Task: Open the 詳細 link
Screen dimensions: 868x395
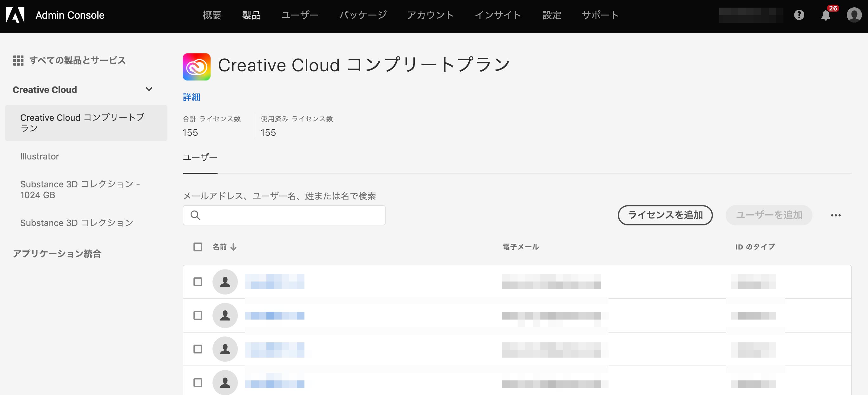Action: point(192,97)
